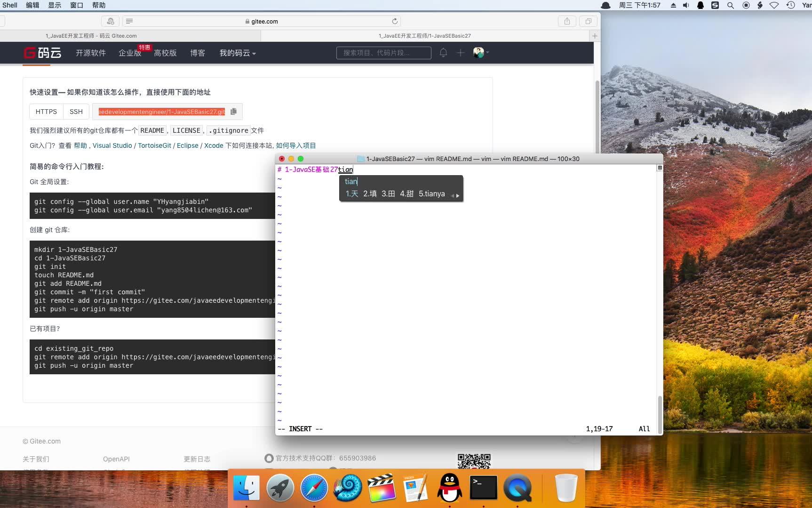The height and width of the screenshot is (508, 812).
Task: Open Terminal app in Dock
Action: coord(484,487)
